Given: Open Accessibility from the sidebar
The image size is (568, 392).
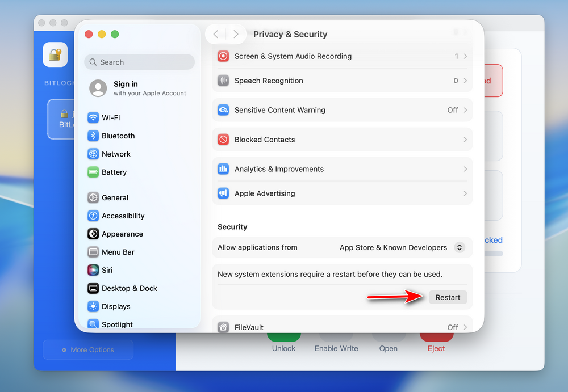Looking at the screenshot, I should (93, 216).
